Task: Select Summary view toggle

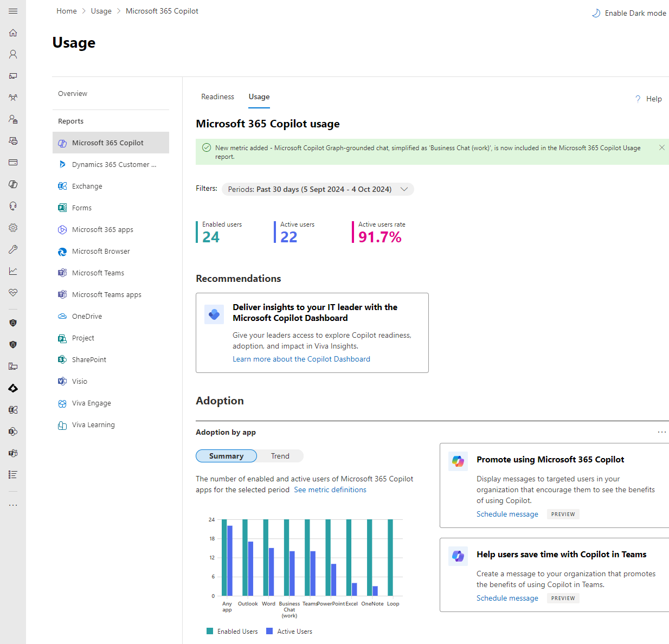Action: (226, 456)
